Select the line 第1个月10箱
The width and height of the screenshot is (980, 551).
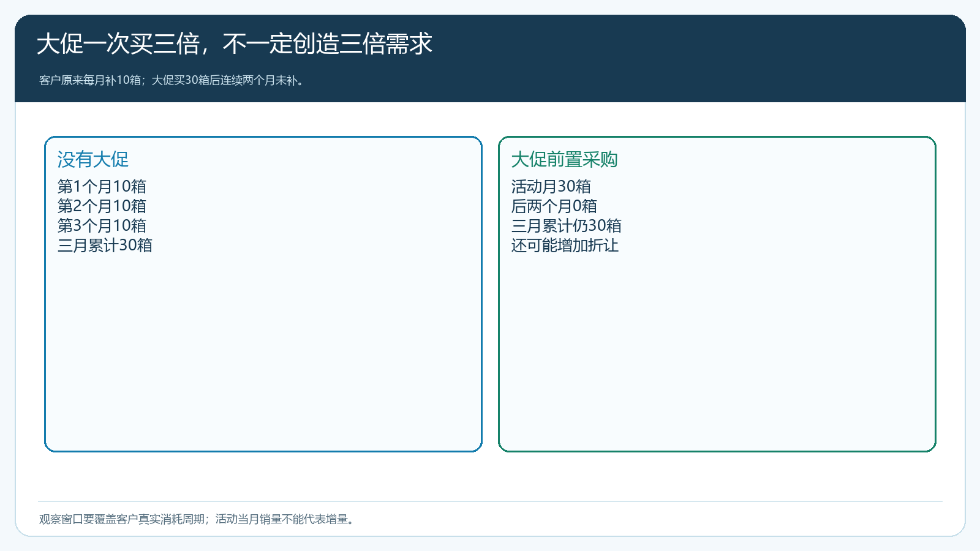[102, 186]
